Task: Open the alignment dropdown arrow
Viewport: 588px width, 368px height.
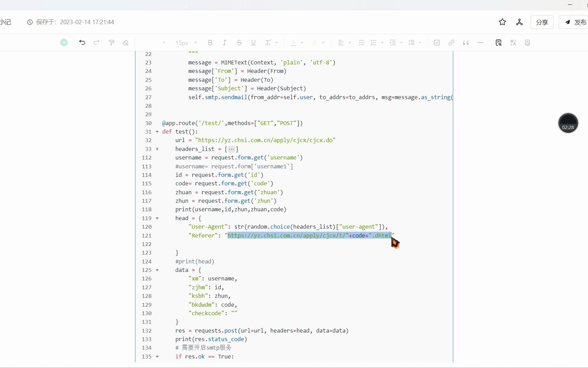Action: (x=349, y=43)
